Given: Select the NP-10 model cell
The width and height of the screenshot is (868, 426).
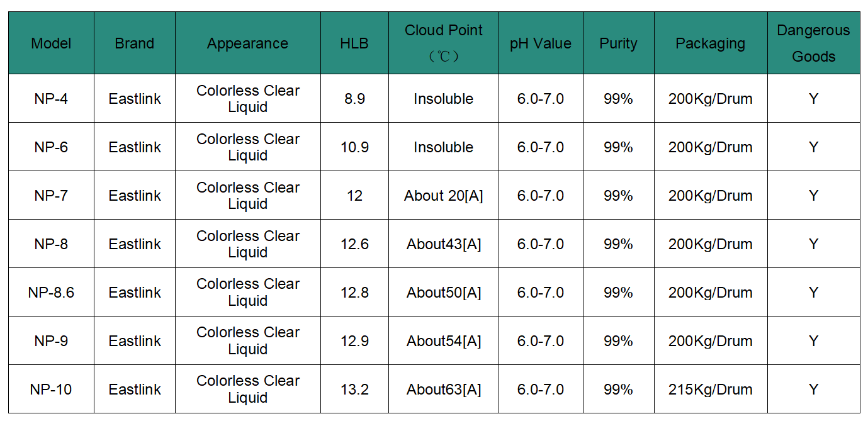Looking at the screenshot, I should (x=51, y=390).
